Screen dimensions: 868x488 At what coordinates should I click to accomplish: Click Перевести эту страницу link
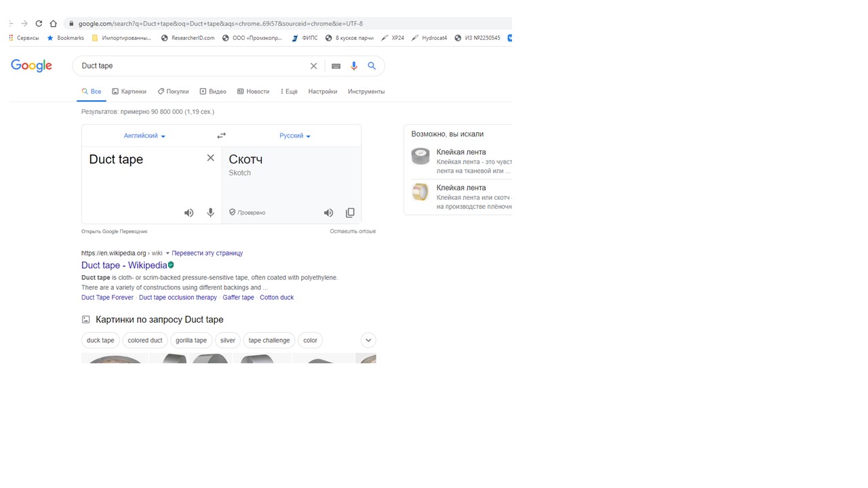click(x=207, y=253)
